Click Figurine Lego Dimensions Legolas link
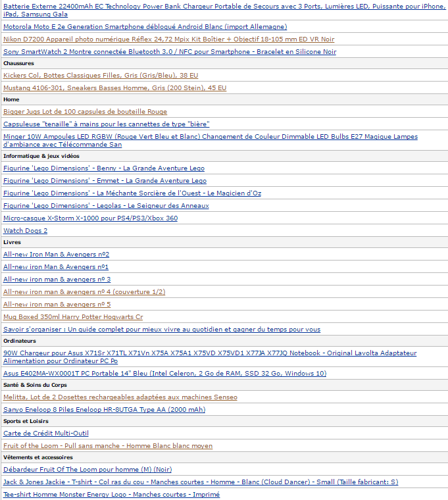Screen dimensions: 448x500 click(106, 206)
